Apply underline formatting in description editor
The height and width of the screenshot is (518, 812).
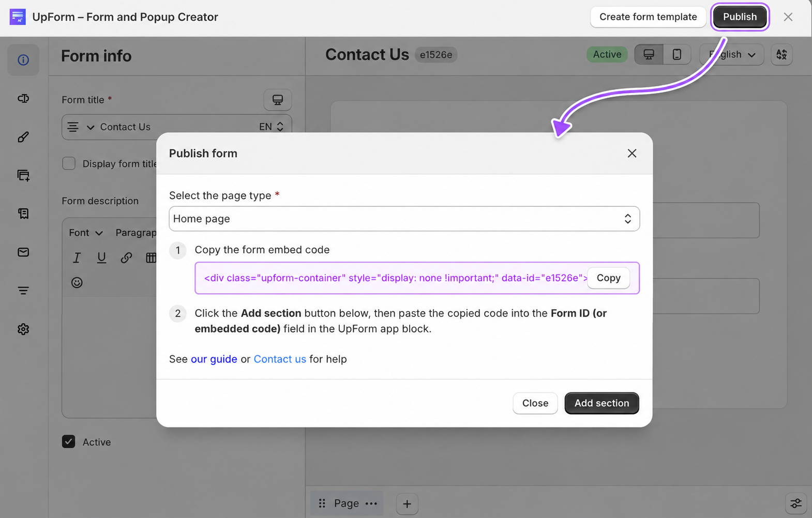click(x=101, y=257)
